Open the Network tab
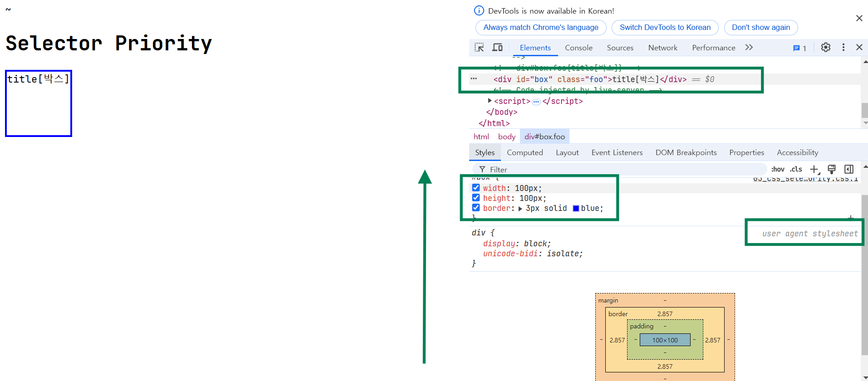The height and width of the screenshot is (381, 868). [662, 48]
